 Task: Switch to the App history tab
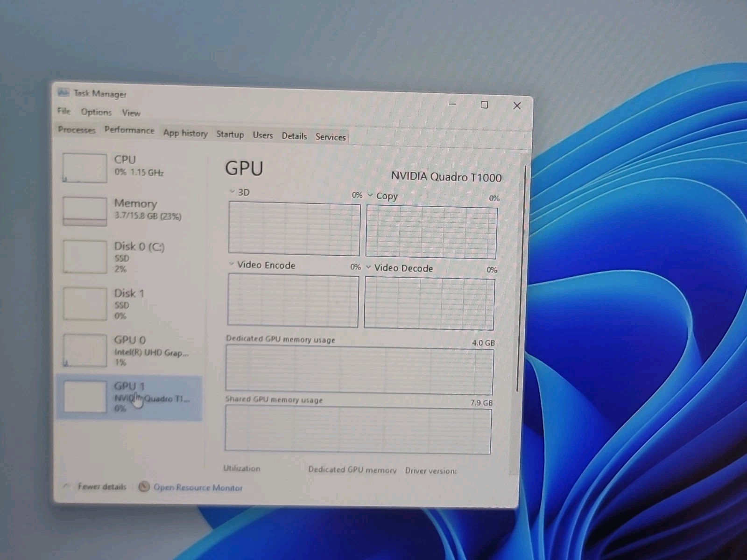[185, 133]
